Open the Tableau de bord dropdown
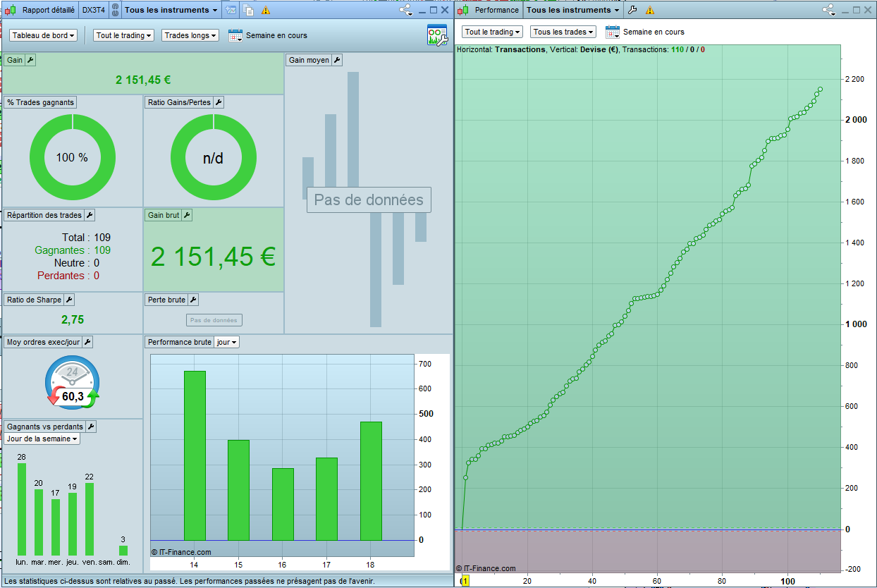Screen dimensions: 877x588 click(x=43, y=35)
